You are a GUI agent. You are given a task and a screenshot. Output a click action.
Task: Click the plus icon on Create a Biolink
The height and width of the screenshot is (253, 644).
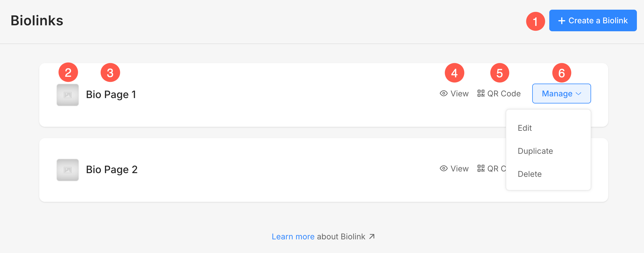tap(562, 21)
